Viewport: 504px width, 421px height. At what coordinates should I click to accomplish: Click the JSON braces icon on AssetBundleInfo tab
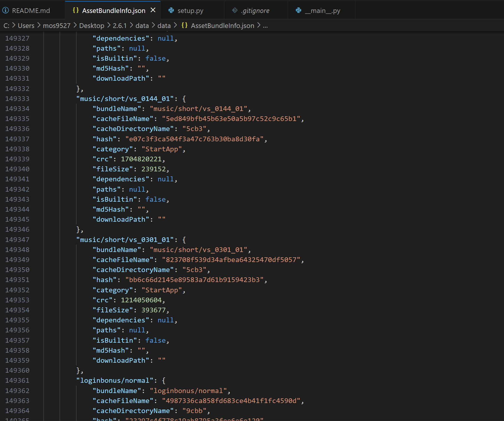76,10
